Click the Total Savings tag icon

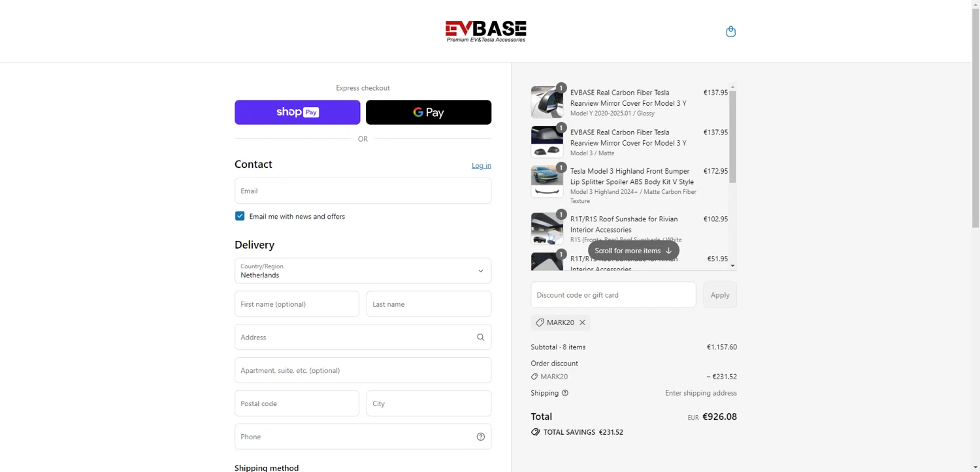[x=535, y=432]
